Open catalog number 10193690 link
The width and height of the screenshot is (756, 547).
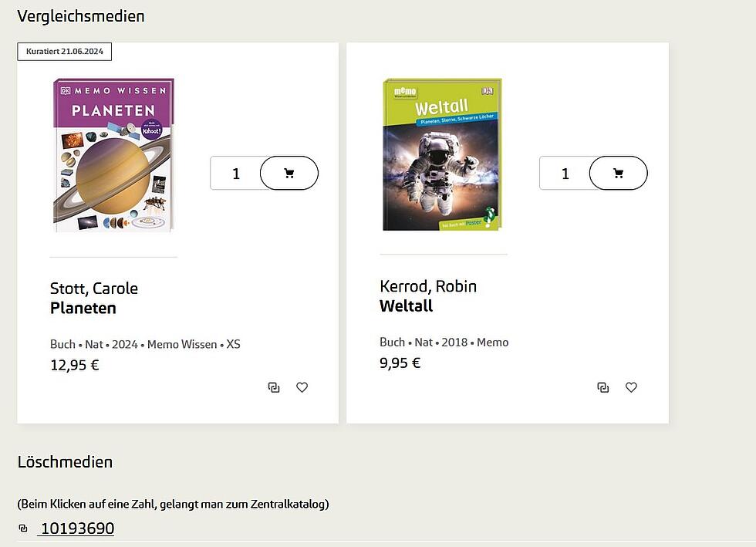tap(77, 528)
